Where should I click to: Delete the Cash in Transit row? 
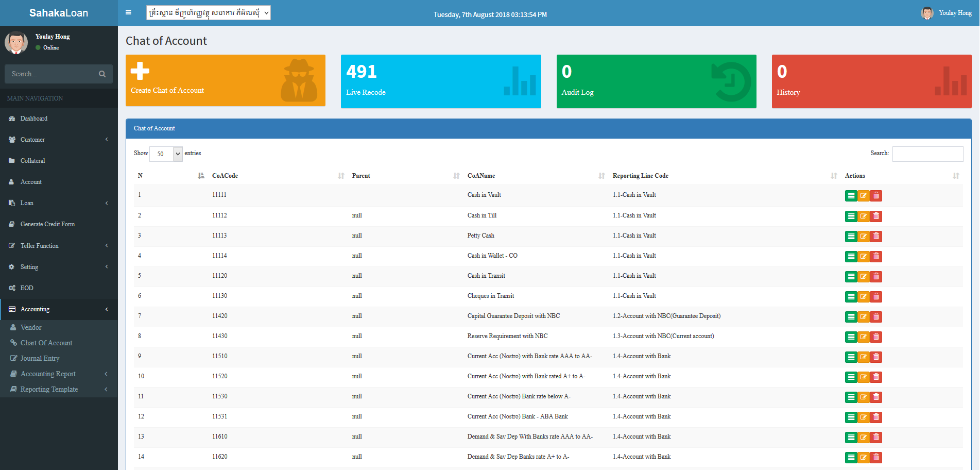pos(876,277)
